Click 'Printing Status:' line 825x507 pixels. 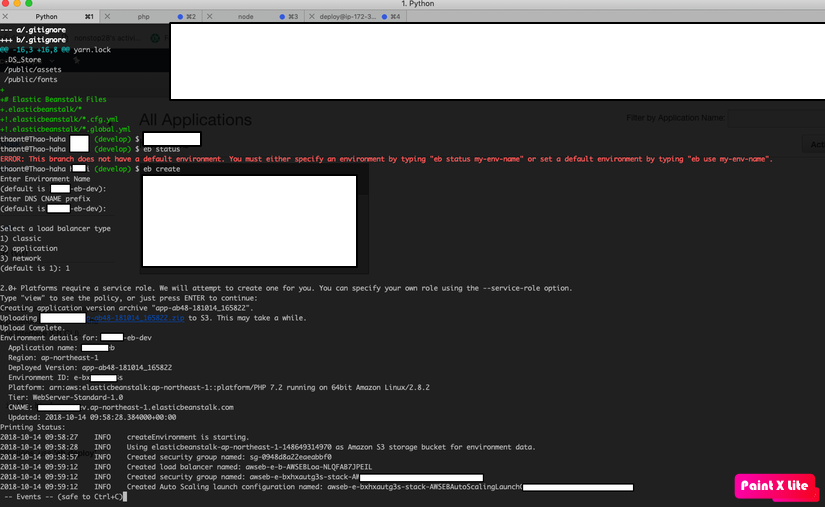(33, 427)
